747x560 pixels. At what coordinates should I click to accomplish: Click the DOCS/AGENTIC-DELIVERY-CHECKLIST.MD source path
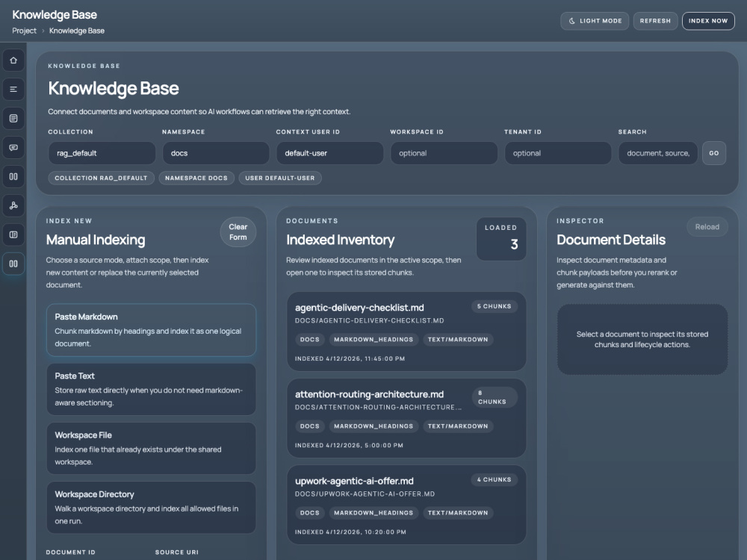tap(369, 320)
